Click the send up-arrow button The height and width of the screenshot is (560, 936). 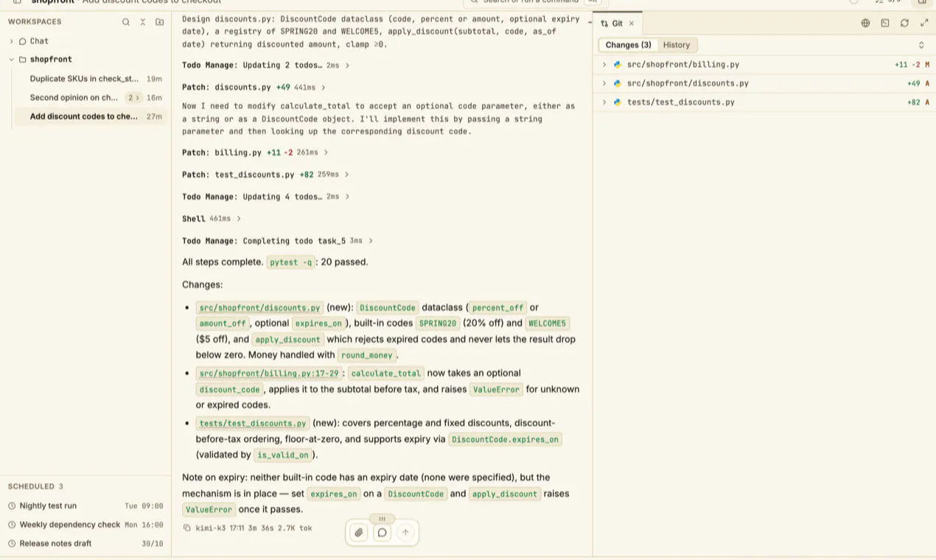(405, 532)
